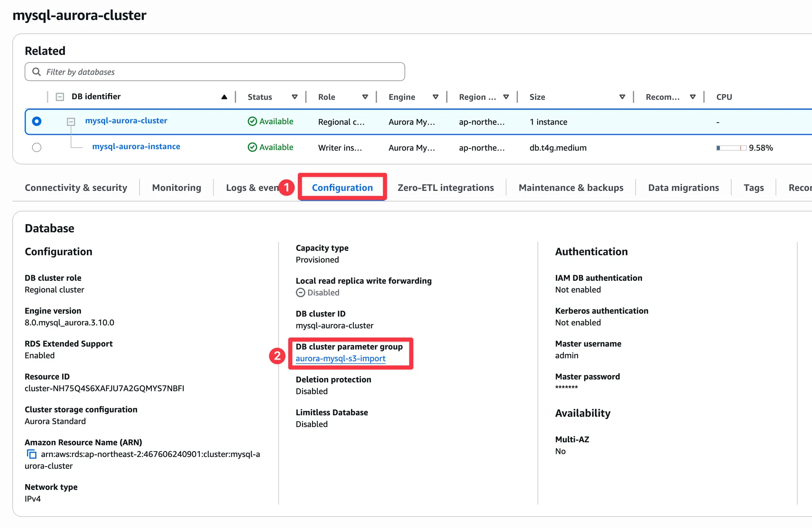Viewport: 812px width, 528px height.
Task: Click the Recommendations column sort triangle
Action: (x=693, y=97)
